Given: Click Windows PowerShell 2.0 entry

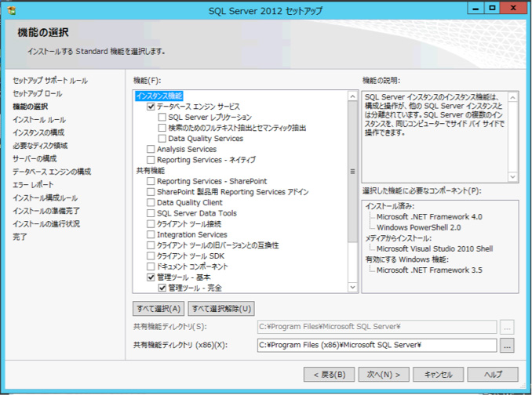Looking at the screenshot, I should tap(419, 227).
